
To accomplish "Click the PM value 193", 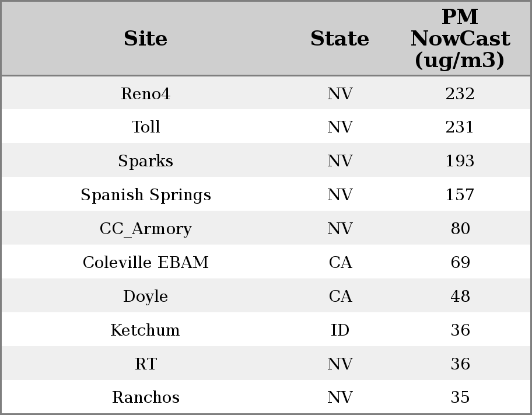I will coord(460,161).
